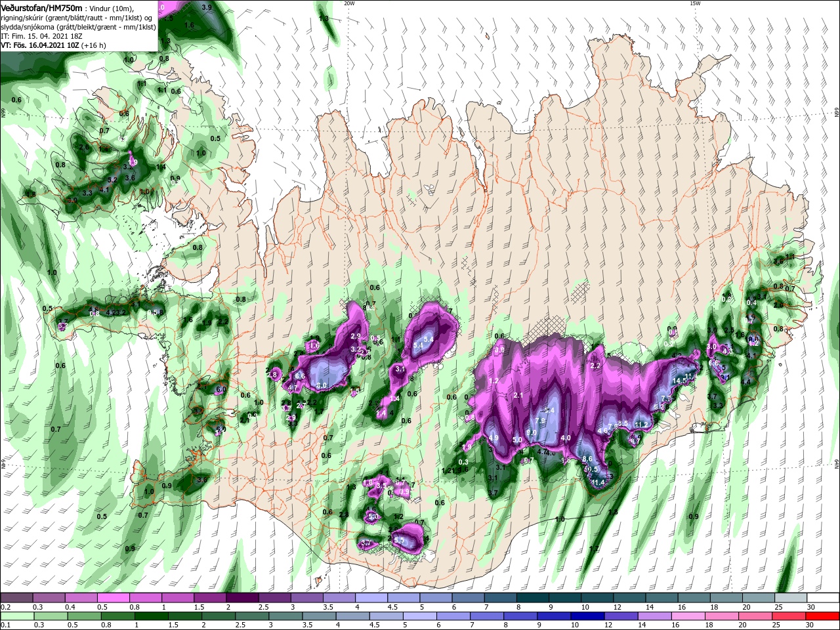840x630 pixels.
Task: Click the 20W longitude label
Action: click(349, 3)
